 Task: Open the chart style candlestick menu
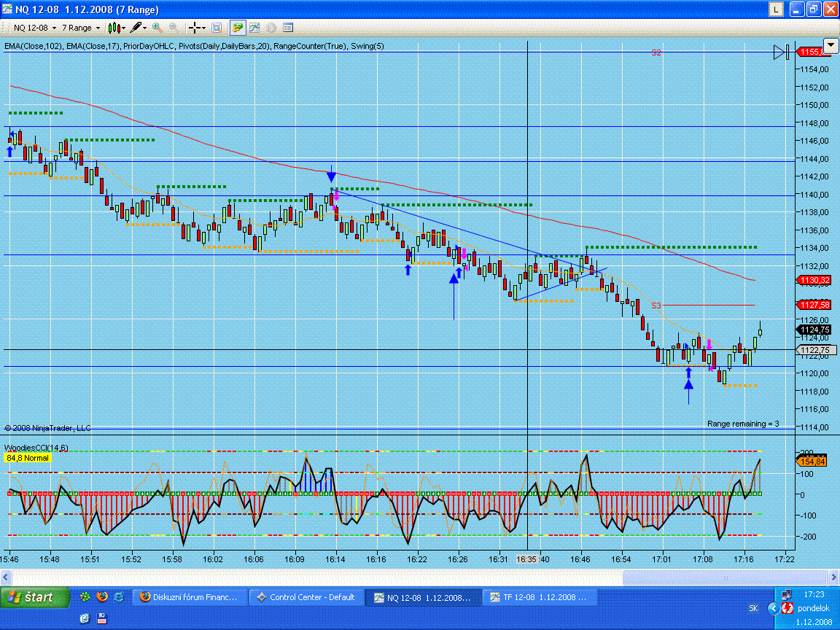pyautogui.click(x=114, y=28)
